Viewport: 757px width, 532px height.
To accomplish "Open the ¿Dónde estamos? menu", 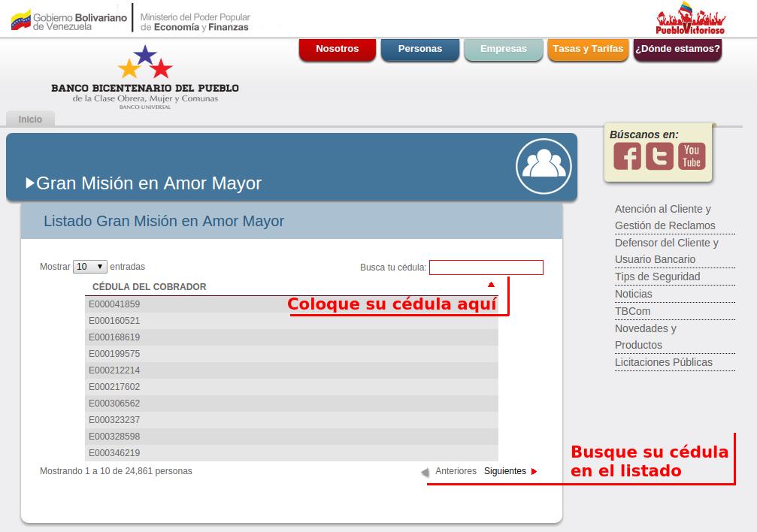I will (x=677, y=50).
